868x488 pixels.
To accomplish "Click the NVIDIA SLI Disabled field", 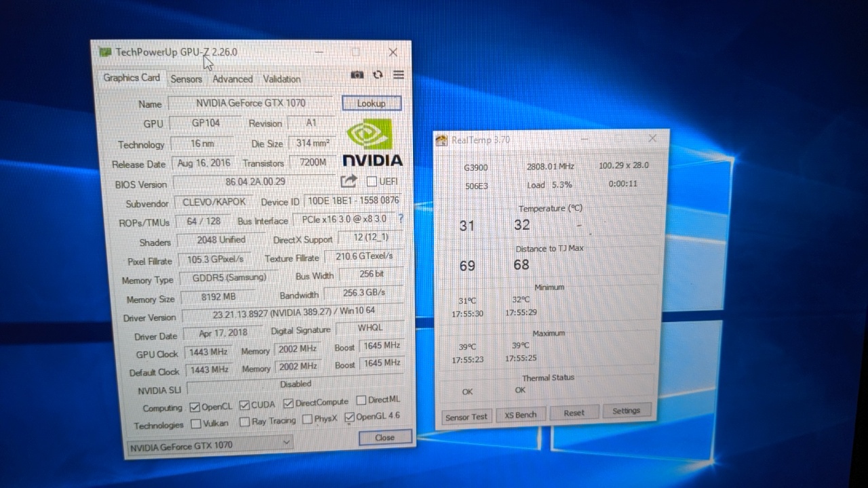I will (295, 384).
